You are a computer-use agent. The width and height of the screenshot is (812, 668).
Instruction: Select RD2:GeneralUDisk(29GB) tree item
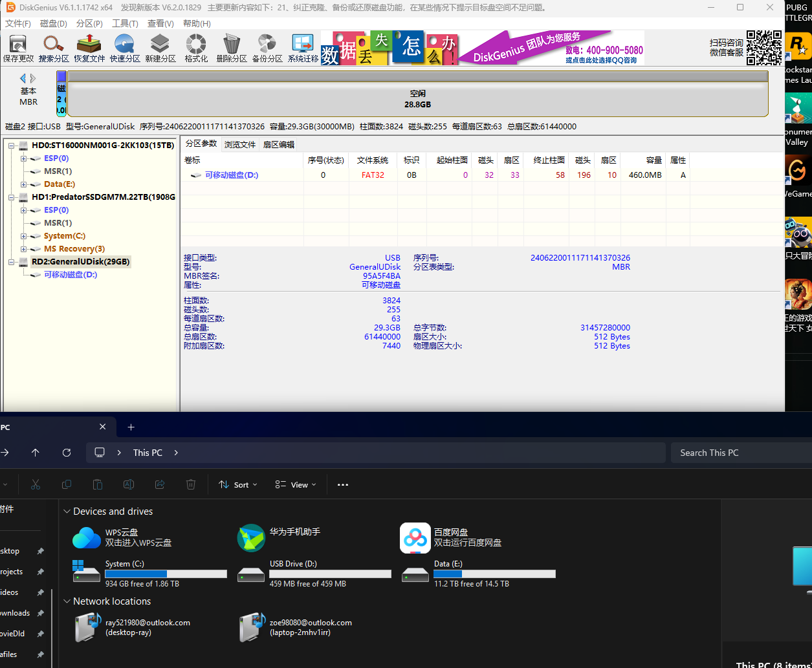(x=80, y=262)
